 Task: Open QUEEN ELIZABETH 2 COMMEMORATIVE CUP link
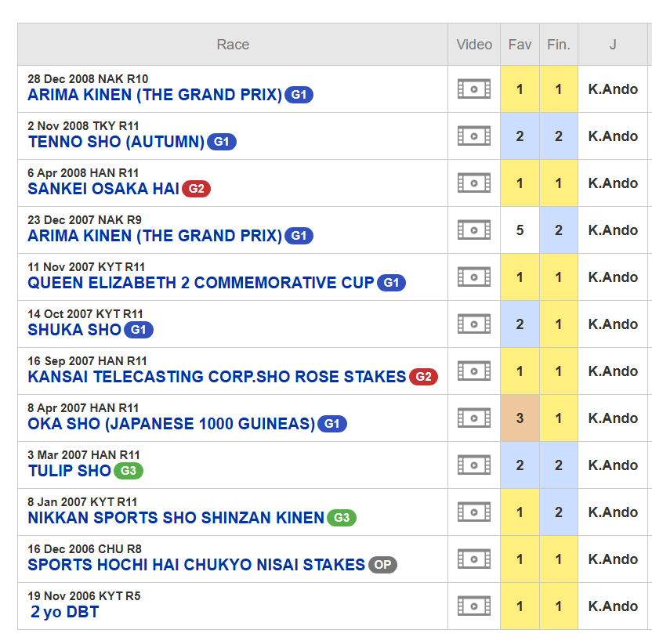pos(201,283)
